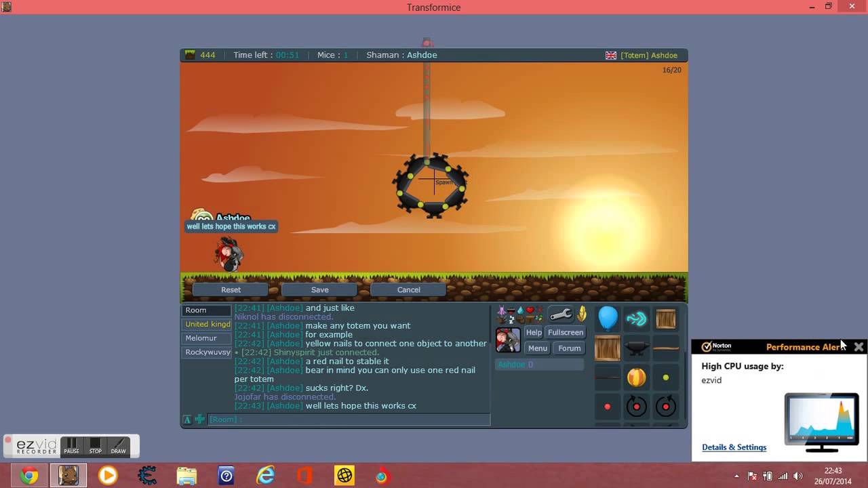The width and height of the screenshot is (868, 488).
Task: Open the volume control in tray
Action: pyautogui.click(x=798, y=476)
